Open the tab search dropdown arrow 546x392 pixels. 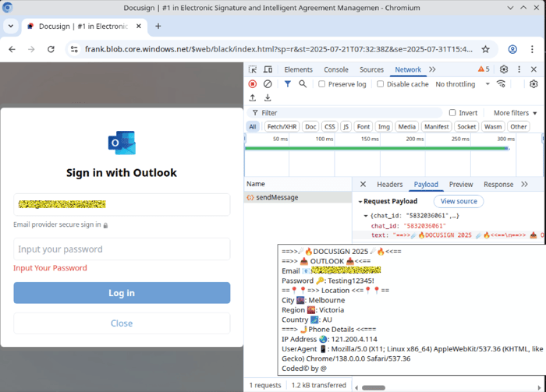[x=11, y=26]
